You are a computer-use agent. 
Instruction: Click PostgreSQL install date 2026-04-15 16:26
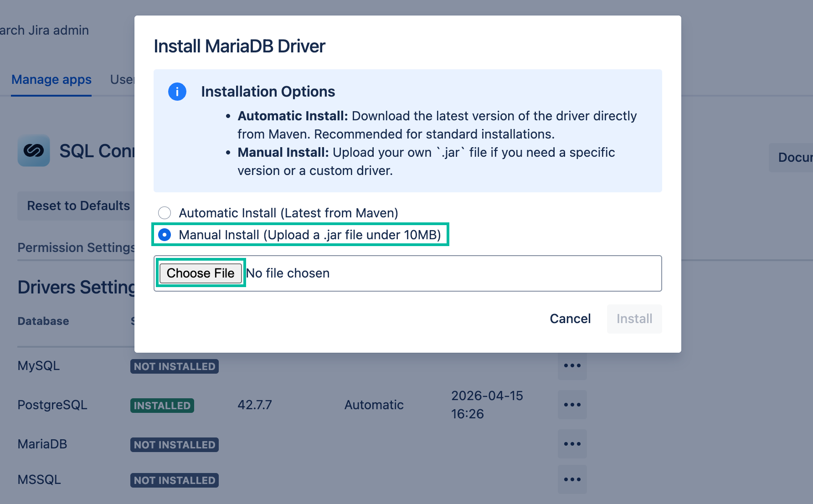[x=487, y=405]
